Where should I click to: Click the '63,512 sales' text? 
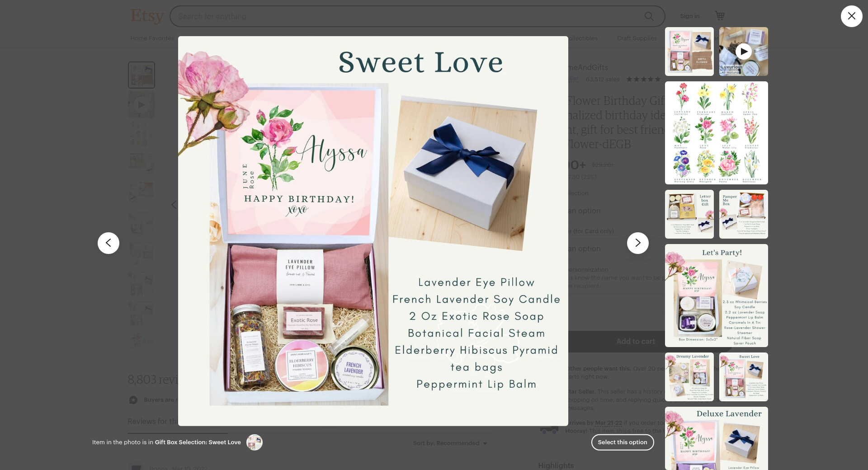[603, 80]
